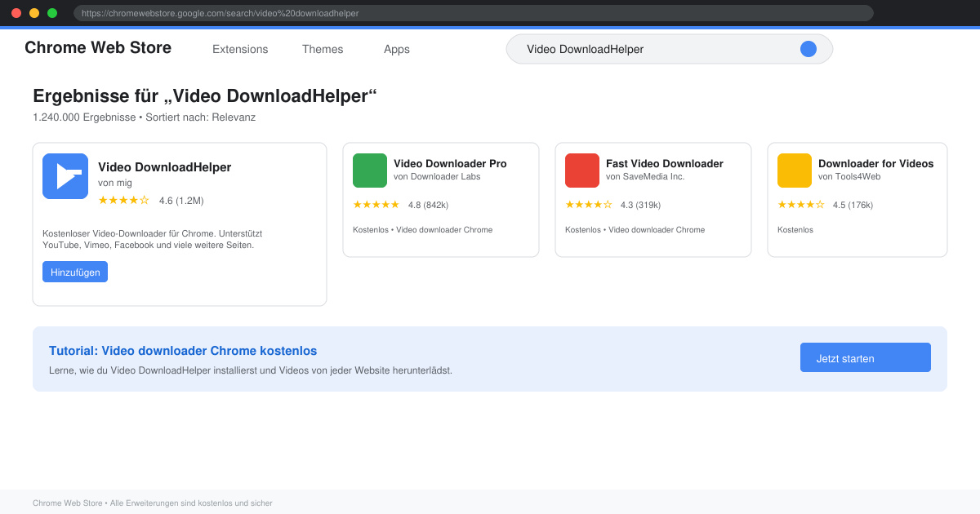Image resolution: width=980 pixels, height=514 pixels.
Task: Click the Kostenloser Video-Downloader description text
Action: [152, 239]
